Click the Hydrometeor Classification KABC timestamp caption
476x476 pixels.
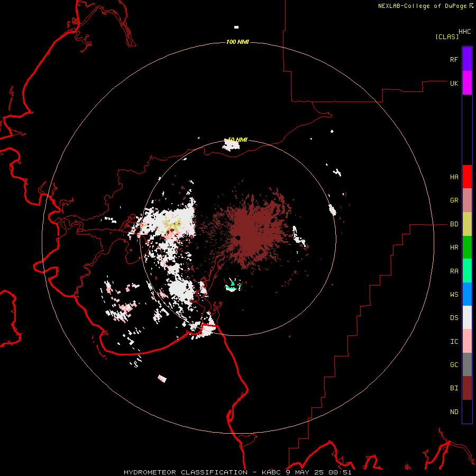[237, 472]
